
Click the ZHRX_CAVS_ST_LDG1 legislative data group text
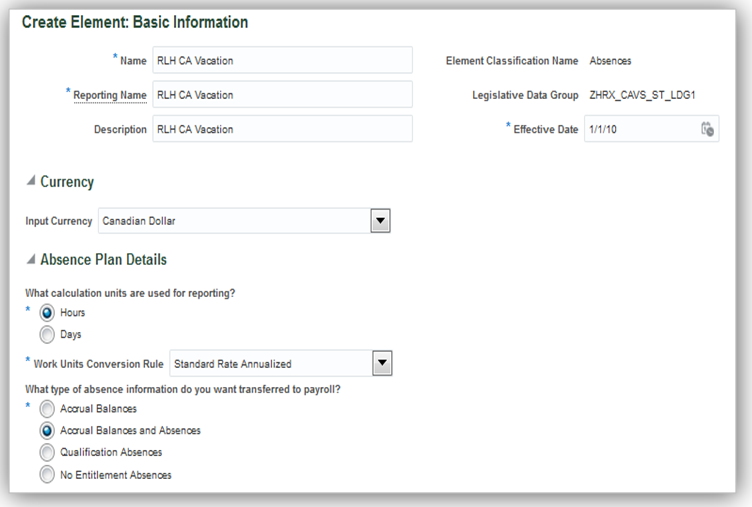(x=642, y=95)
